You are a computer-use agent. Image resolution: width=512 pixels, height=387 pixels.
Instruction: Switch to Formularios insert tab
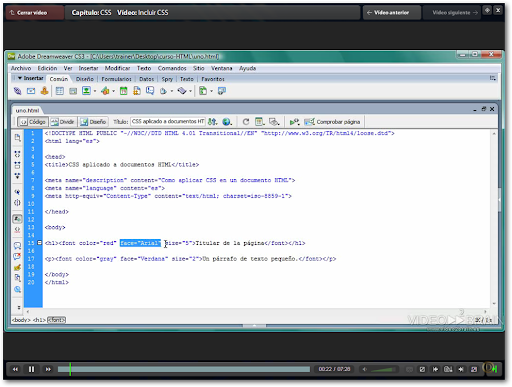(x=116, y=79)
